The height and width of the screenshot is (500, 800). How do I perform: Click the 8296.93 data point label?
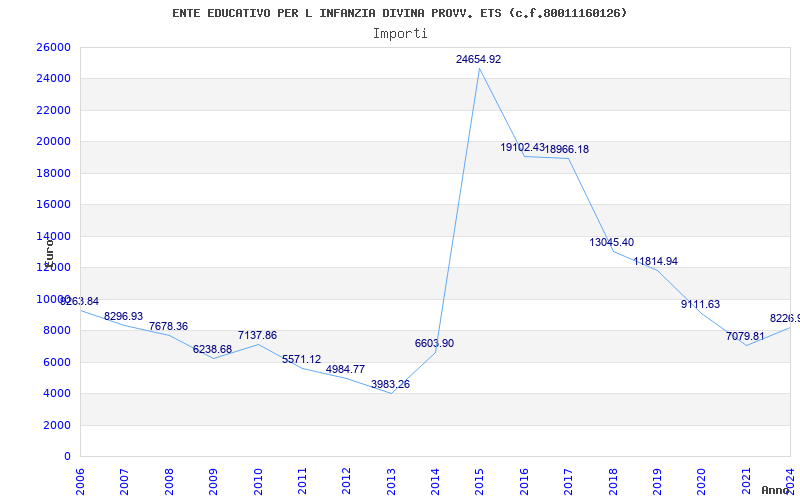[123, 316]
